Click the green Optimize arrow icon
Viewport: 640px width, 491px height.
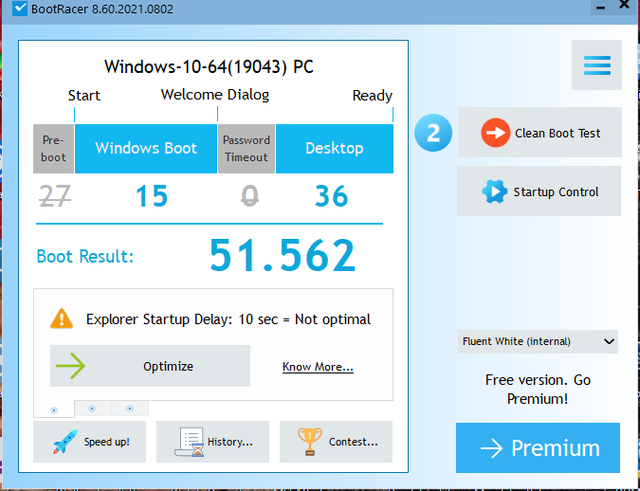(x=70, y=366)
